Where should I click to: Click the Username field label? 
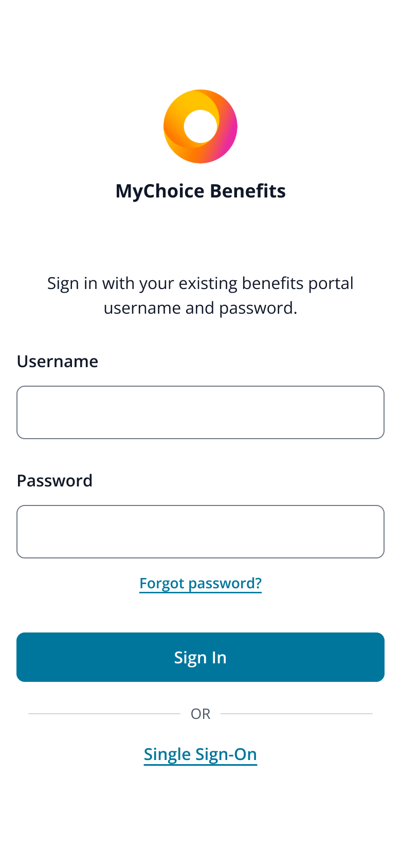pyautogui.click(x=58, y=361)
